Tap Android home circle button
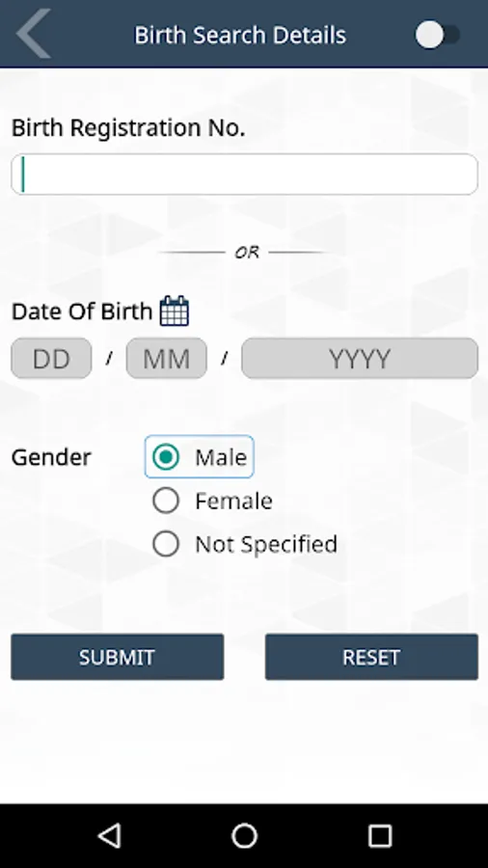Viewport: 488px width, 868px height. pyautogui.click(x=244, y=835)
